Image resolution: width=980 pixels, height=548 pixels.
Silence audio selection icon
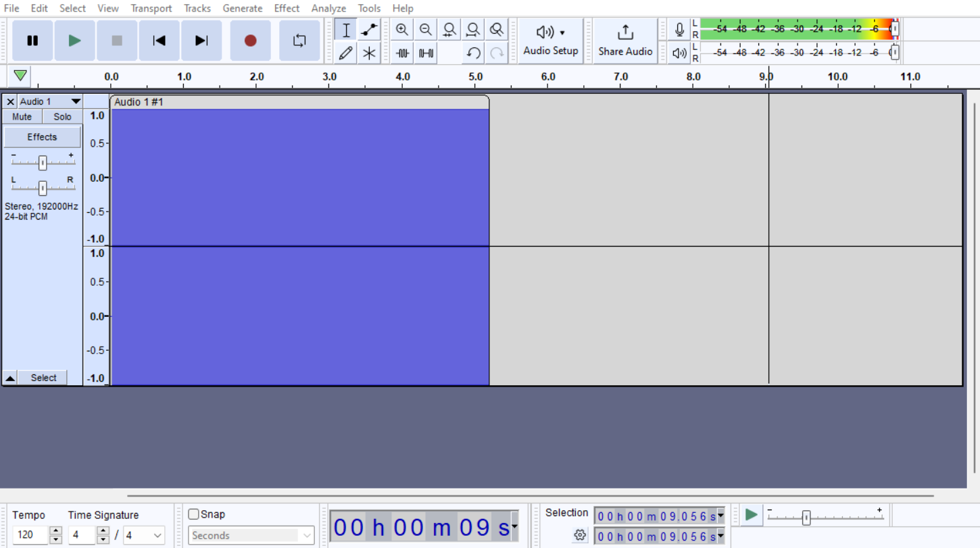pos(426,53)
